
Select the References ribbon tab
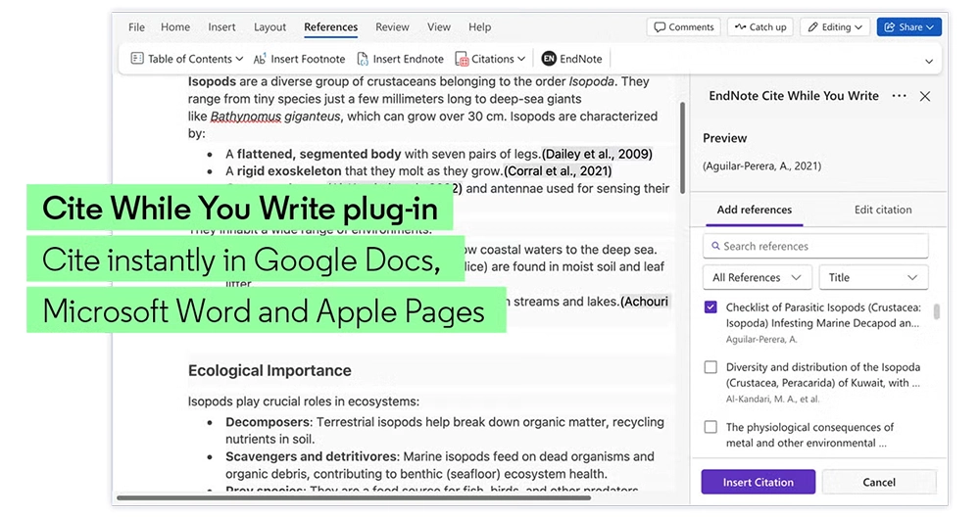tap(330, 26)
